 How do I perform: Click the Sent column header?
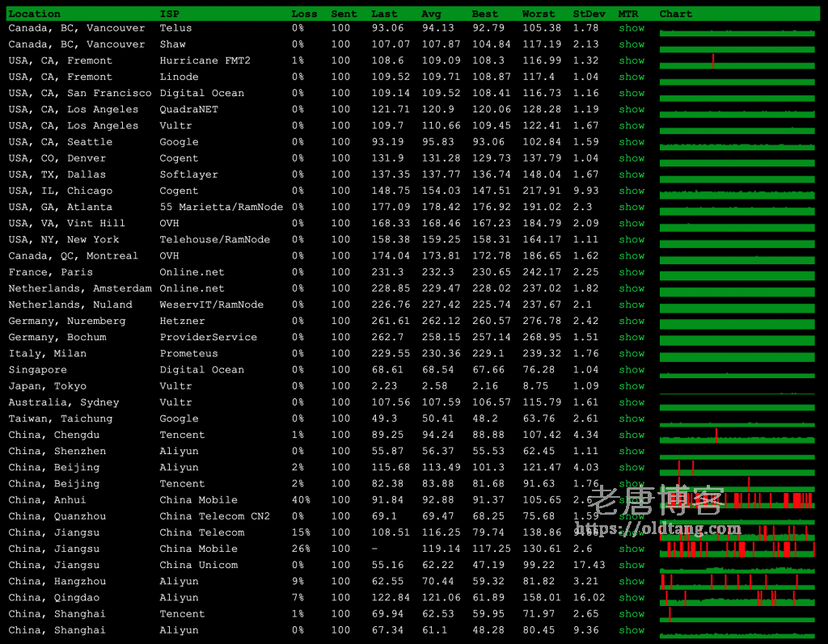click(x=344, y=14)
